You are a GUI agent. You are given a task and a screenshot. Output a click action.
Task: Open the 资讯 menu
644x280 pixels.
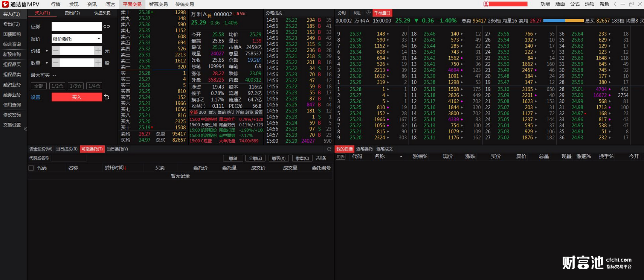(x=92, y=4)
